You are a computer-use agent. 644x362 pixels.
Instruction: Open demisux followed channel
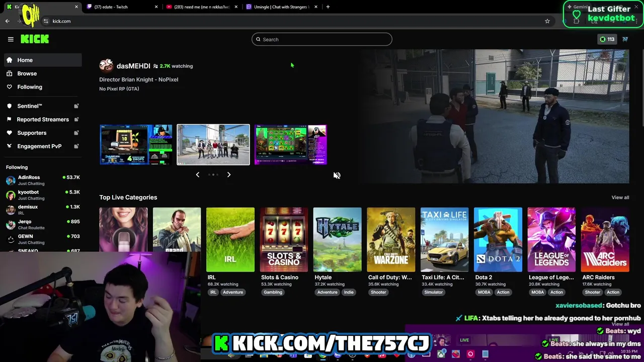click(43, 210)
